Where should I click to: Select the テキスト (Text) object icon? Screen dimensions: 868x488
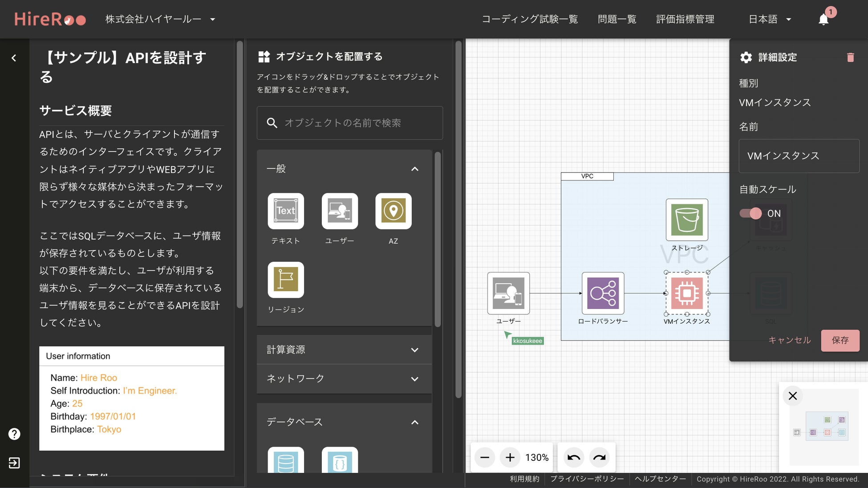tap(286, 211)
